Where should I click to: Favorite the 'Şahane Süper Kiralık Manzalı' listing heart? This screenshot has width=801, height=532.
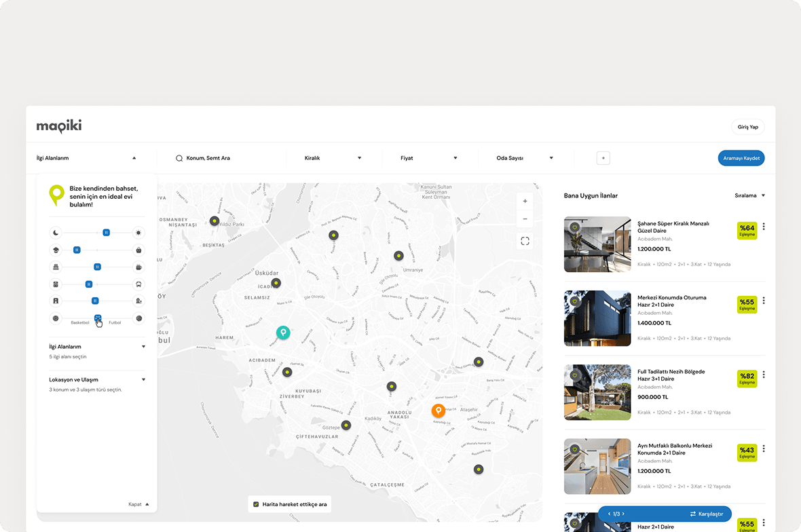575,227
